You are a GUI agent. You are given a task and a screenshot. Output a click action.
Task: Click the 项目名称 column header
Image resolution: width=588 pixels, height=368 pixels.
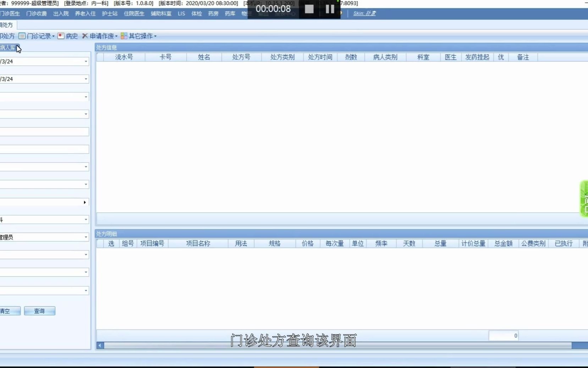[x=198, y=244]
